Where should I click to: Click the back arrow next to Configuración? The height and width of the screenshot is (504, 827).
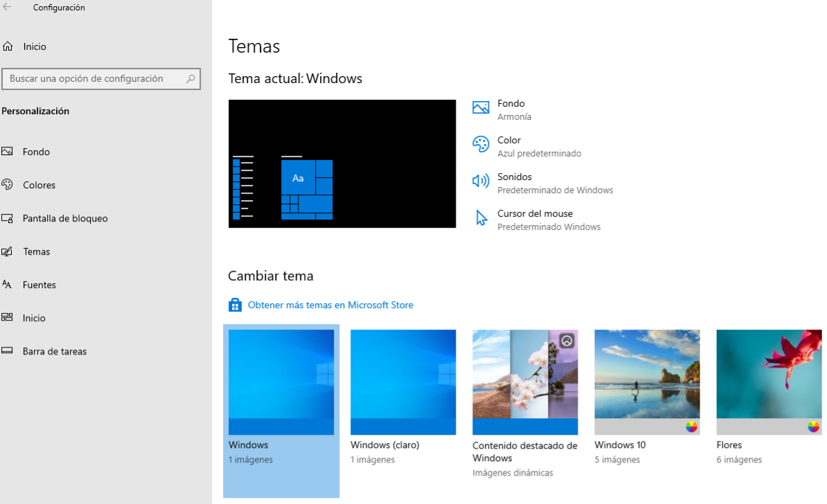click(x=7, y=7)
